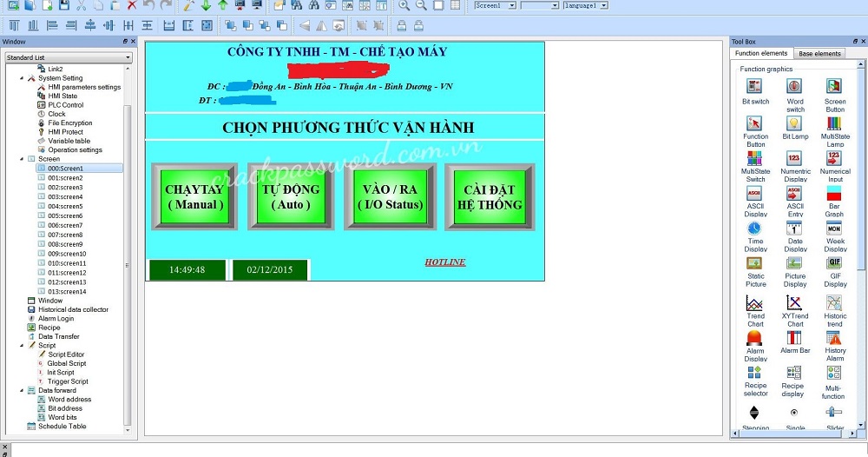This screenshot has height=457, width=868.
Task: Click the zoom in magnifier icon
Action: pyautogui.click(x=404, y=5)
